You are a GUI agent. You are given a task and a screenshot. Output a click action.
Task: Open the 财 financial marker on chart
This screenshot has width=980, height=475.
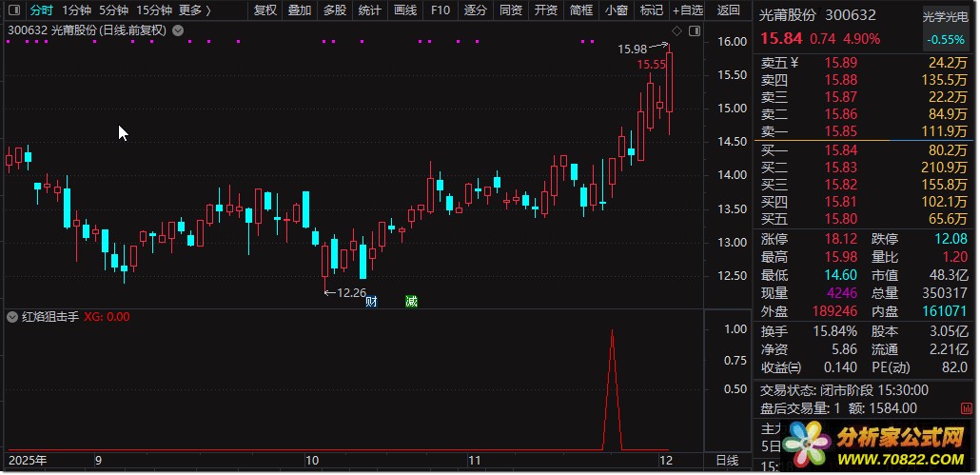(371, 301)
